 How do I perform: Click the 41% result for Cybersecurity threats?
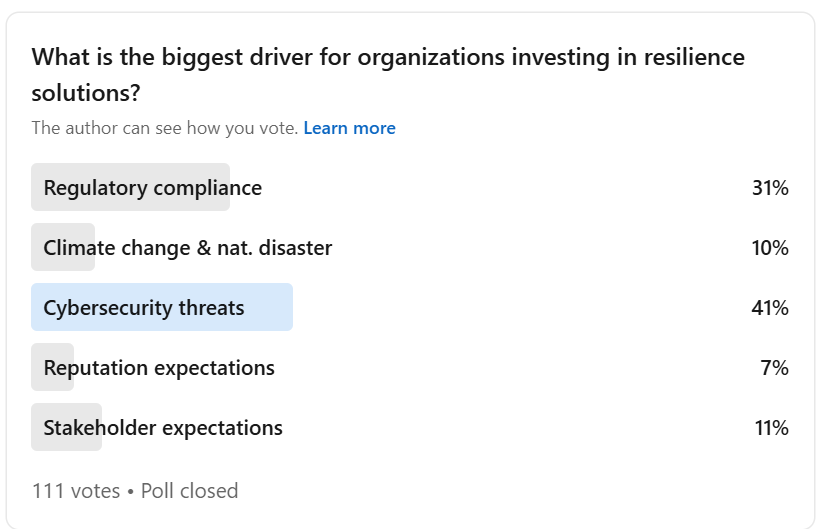(770, 308)
